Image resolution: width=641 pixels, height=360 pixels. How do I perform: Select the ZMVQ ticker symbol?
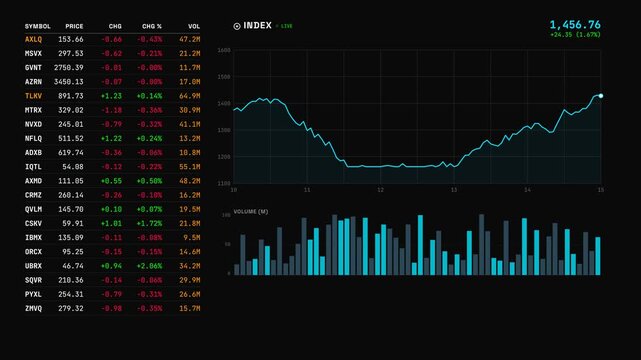[x=33, y=309]
